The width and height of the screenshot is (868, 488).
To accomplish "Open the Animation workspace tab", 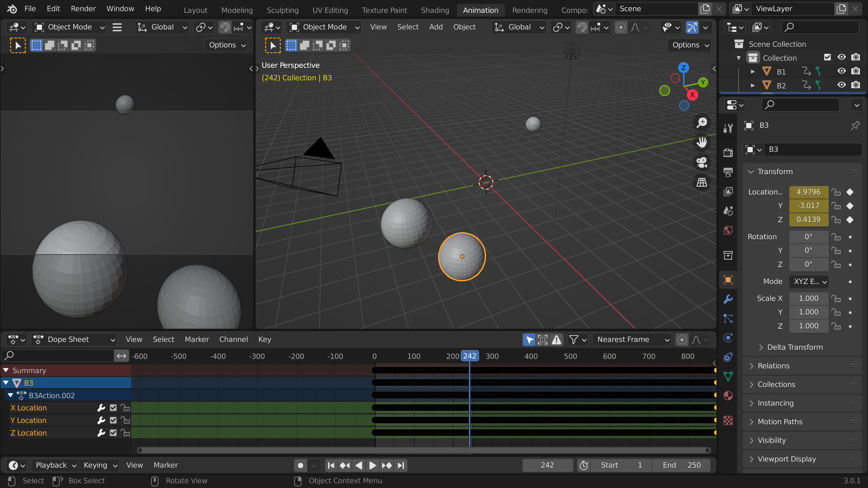I will [480, 8].
